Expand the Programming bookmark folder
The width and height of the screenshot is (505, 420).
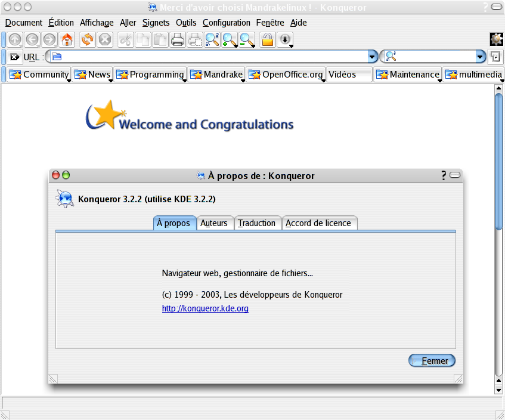pos(150,75)
